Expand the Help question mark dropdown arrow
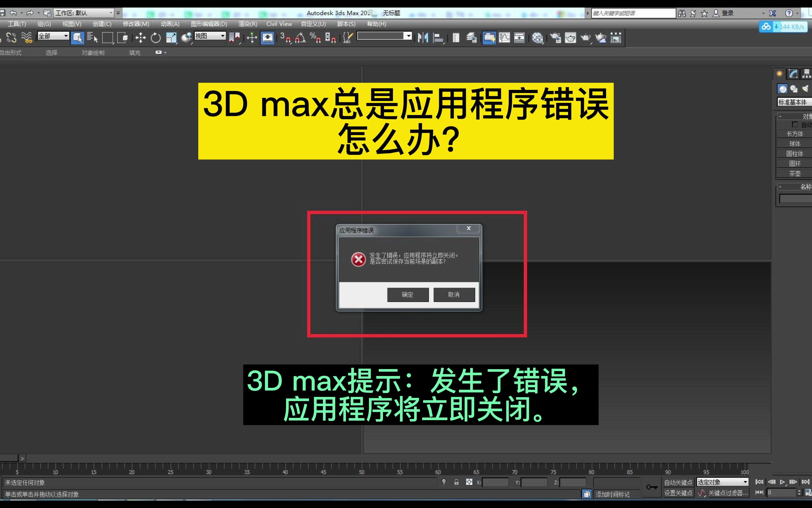 [797, 13]
